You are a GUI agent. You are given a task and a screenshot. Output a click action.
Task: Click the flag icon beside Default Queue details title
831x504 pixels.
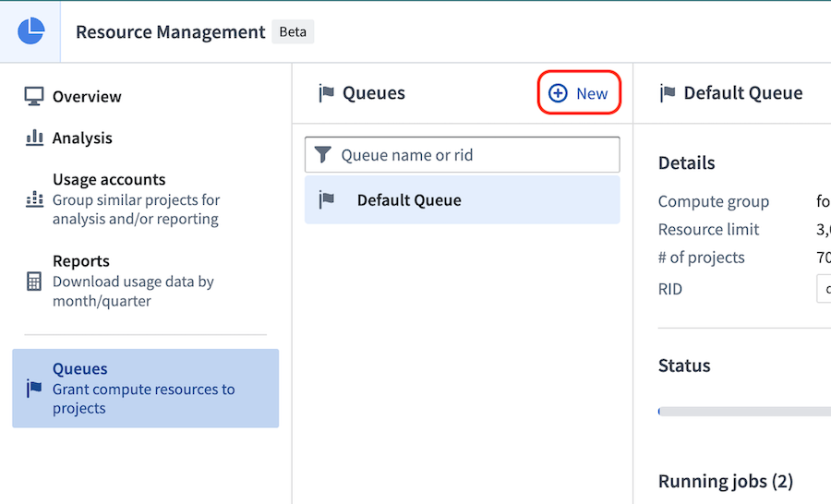point(668,93)
